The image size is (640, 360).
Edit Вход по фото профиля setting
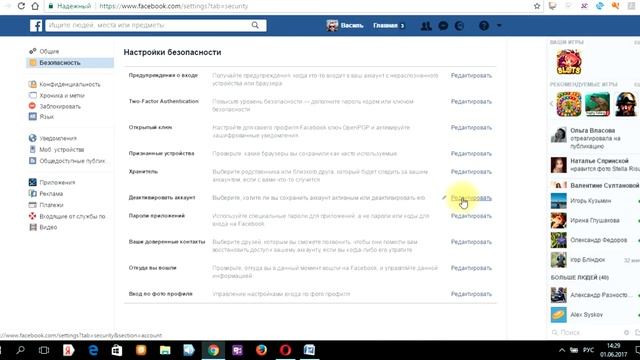coord(471,294)
